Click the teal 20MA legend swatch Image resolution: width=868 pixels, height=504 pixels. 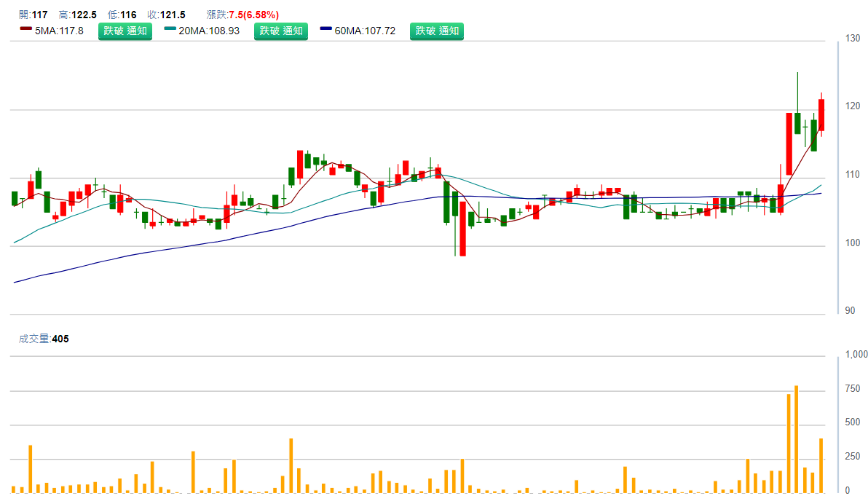tap(170, 31)
